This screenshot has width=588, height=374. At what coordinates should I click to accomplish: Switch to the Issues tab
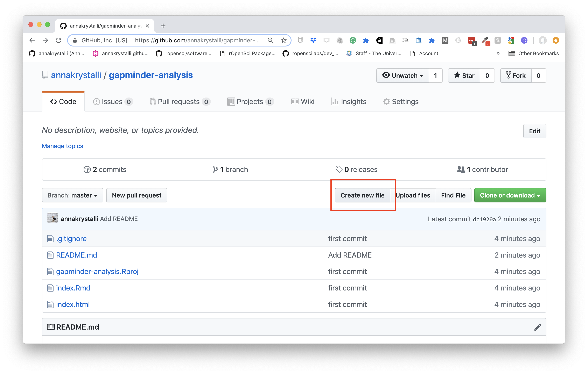point(113,101)
